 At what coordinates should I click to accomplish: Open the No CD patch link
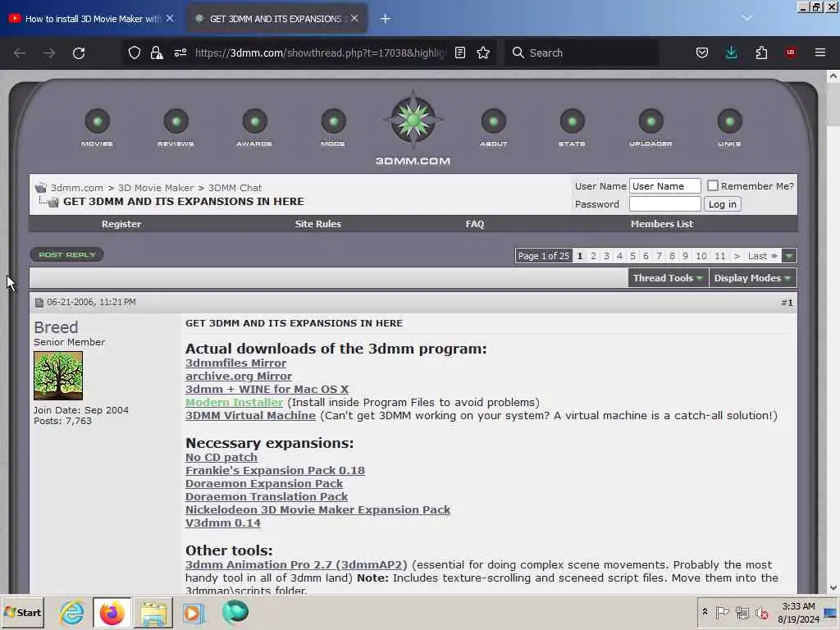point(221,458)
